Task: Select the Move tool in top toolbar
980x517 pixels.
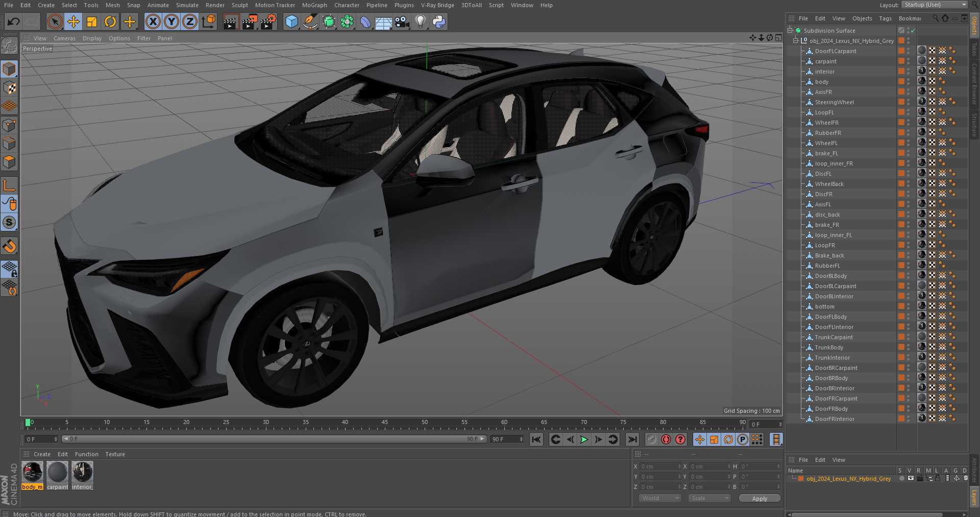Action: 73,21
